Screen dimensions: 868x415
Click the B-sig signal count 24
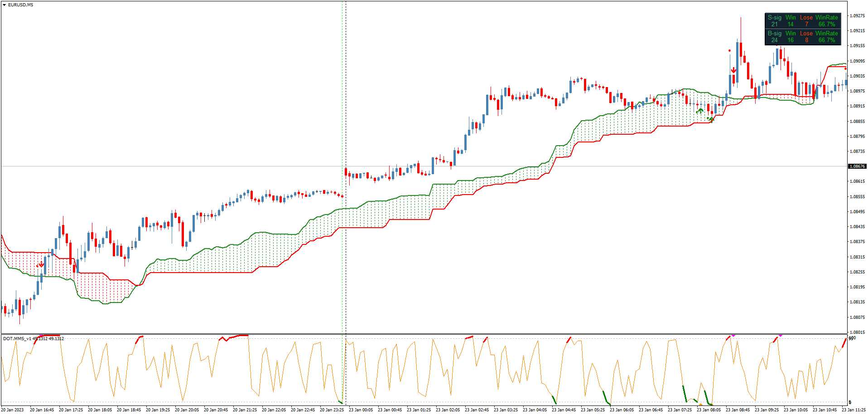(774, 40)
